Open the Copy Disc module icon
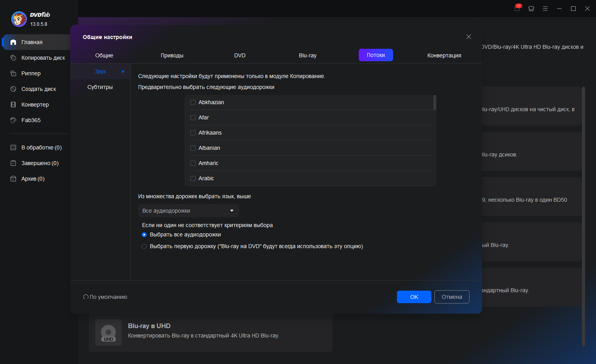 (13, 58)
